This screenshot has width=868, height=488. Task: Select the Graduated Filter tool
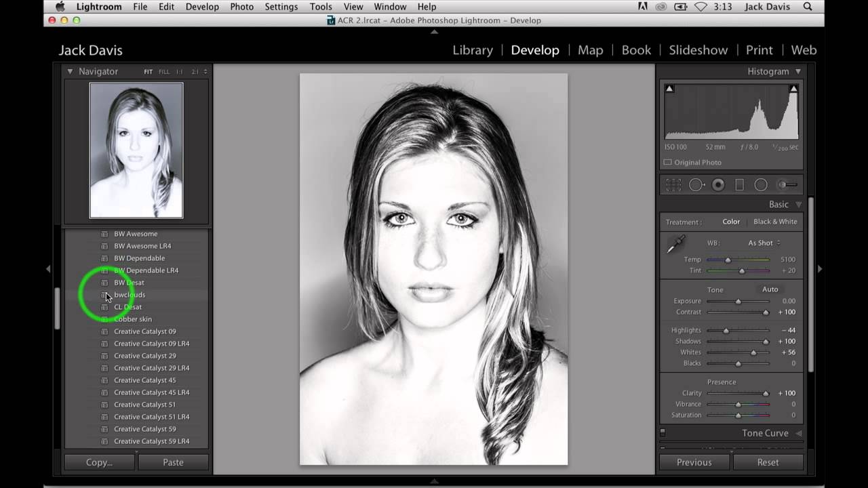(740, 185)
